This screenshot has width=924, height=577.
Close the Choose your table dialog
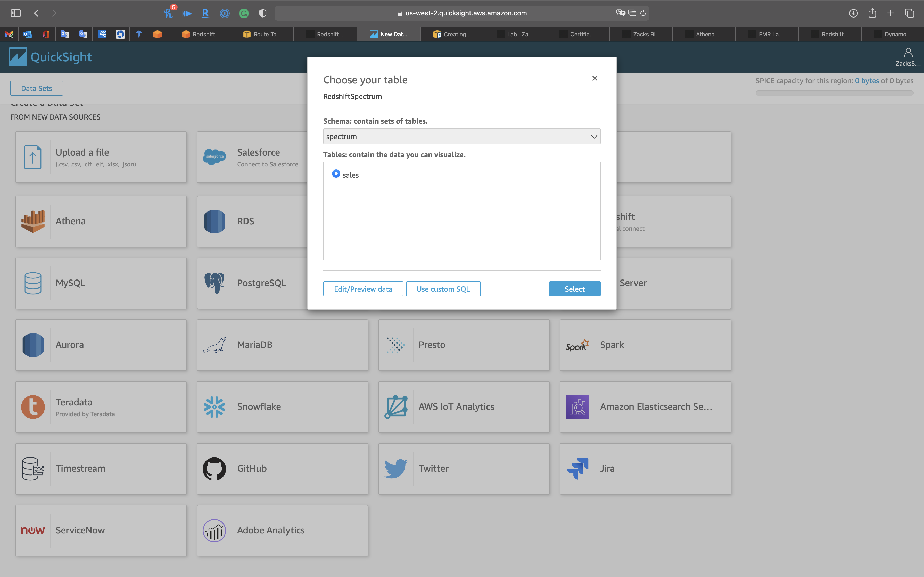click(x=595, y=78)
